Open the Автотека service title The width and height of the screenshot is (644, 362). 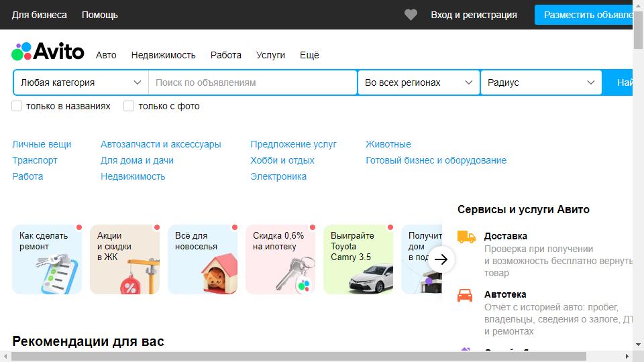(505, 294)
